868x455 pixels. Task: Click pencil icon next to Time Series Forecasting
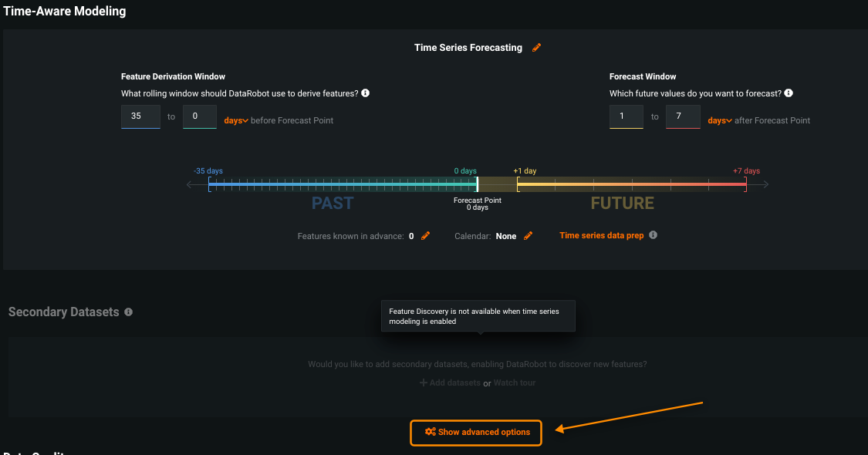pos(537,48)
